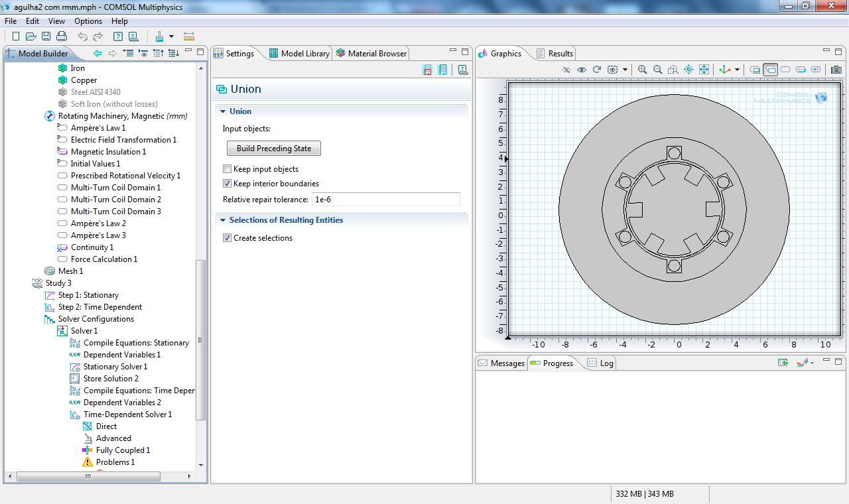Viewport: 849px width, 504px height.
Task: Click the Relative repair tolerance field
Action: point(385,200)
